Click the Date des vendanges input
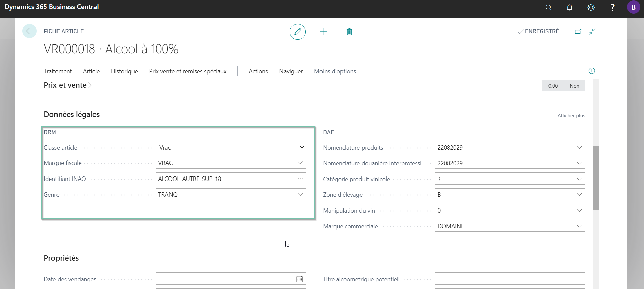The height and width of the screenshot is (289, 644). pyautogui.click(x=231, y=279)
